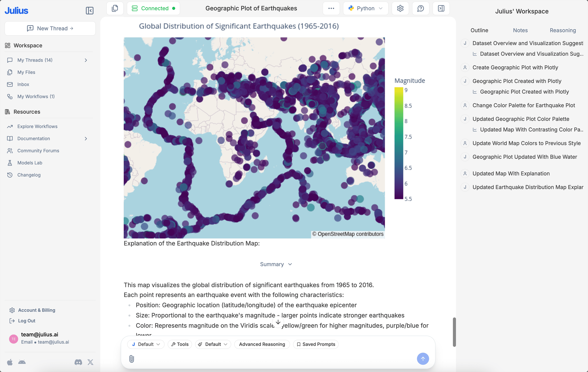Image resolution: width=588 pixels, height=372 pixels.
Task: Open the second Default style dropdown
Action: [x=213, y=344]
